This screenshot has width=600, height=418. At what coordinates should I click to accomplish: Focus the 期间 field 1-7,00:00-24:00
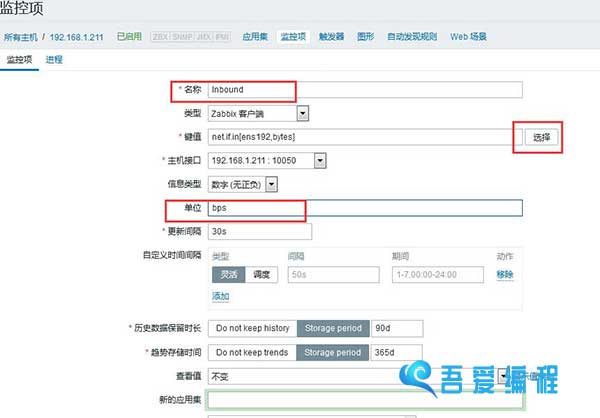tap(438, 274)
